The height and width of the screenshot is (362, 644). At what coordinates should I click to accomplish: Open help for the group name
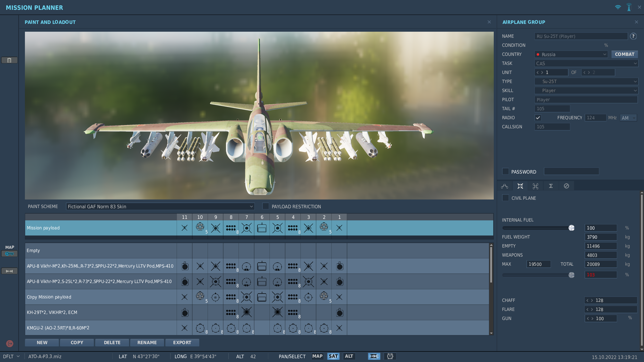[x=633, y=36]
